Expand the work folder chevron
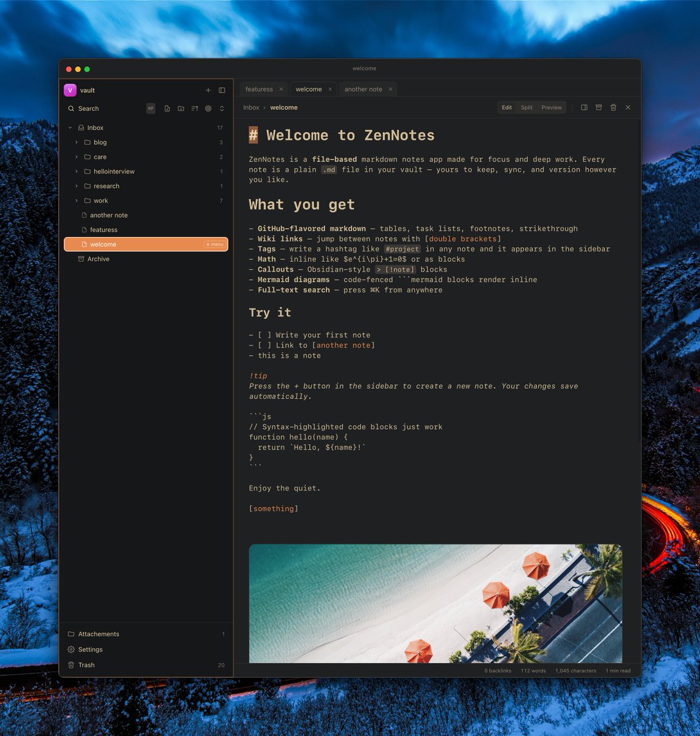The image size is (700, 736). pos(76,201)
